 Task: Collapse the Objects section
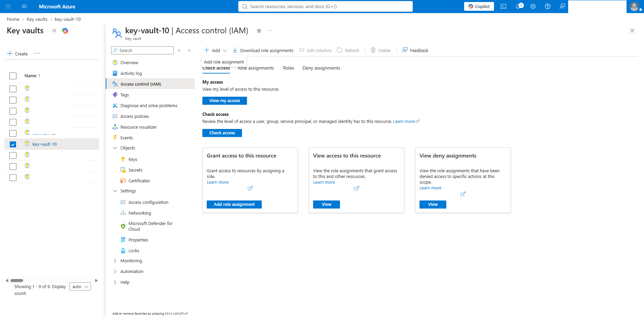115,148
